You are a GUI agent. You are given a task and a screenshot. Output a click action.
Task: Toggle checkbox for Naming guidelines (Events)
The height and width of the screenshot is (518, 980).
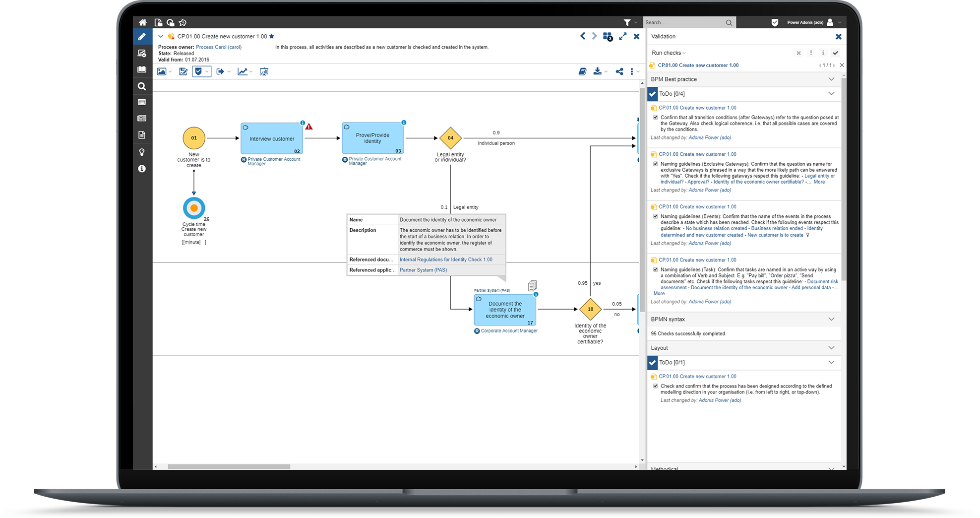tap(655, 216)
